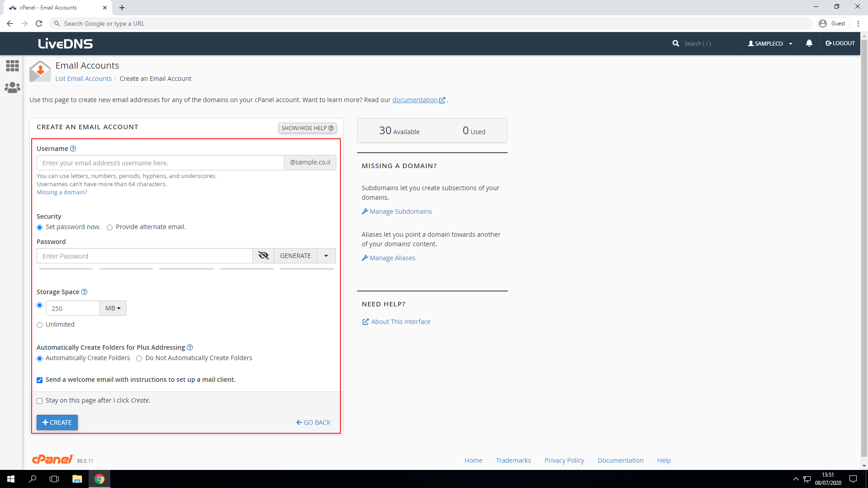
Task: Open File Explorer from taskbar
Action: point(77,479)
